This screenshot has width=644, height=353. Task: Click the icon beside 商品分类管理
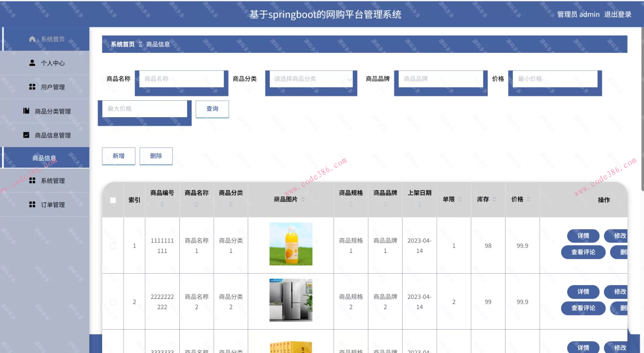click(26, 111)
